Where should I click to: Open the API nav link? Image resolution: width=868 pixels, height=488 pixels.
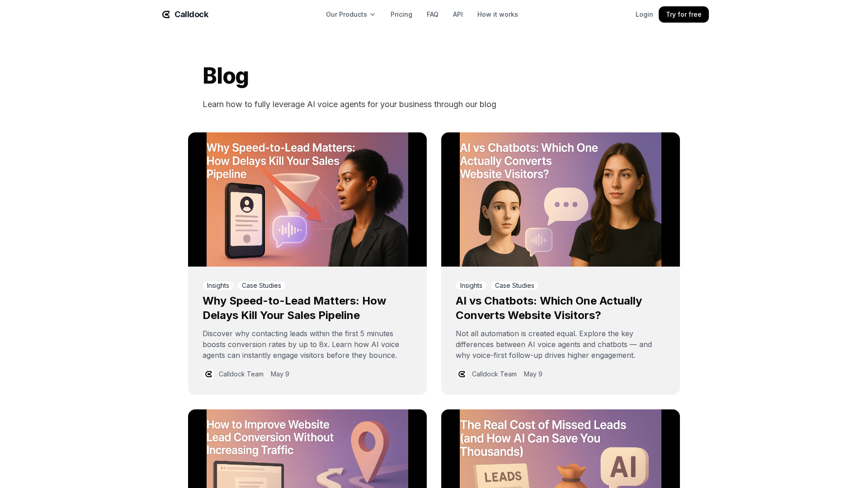458,14
